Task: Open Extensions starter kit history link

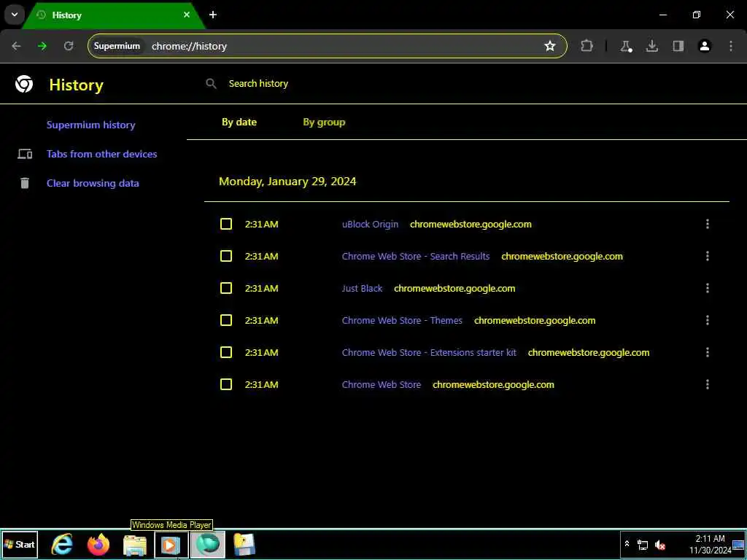Action: point(429,352)
